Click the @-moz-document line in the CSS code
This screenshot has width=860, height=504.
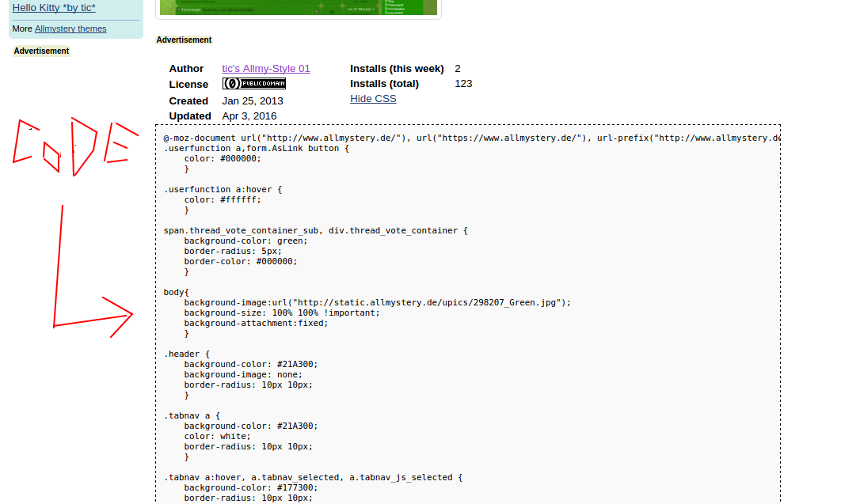(472, 138)
